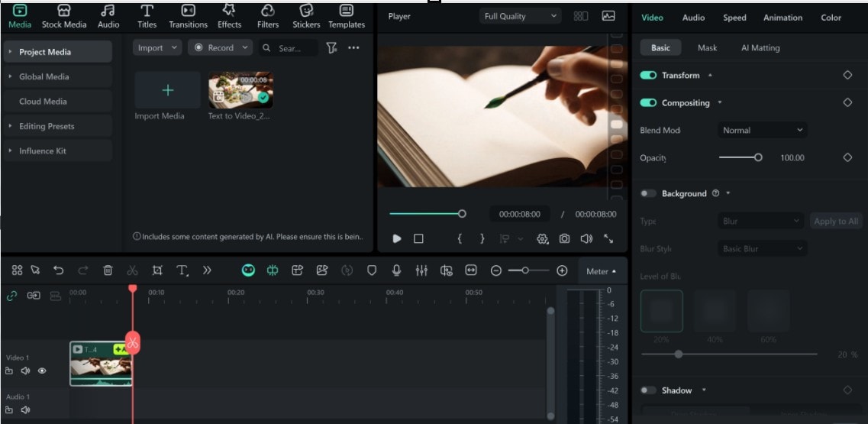The height and width of the screenshot is (424, 868).
Task: Click the zoom in plus icon
Action: point(562,270)
